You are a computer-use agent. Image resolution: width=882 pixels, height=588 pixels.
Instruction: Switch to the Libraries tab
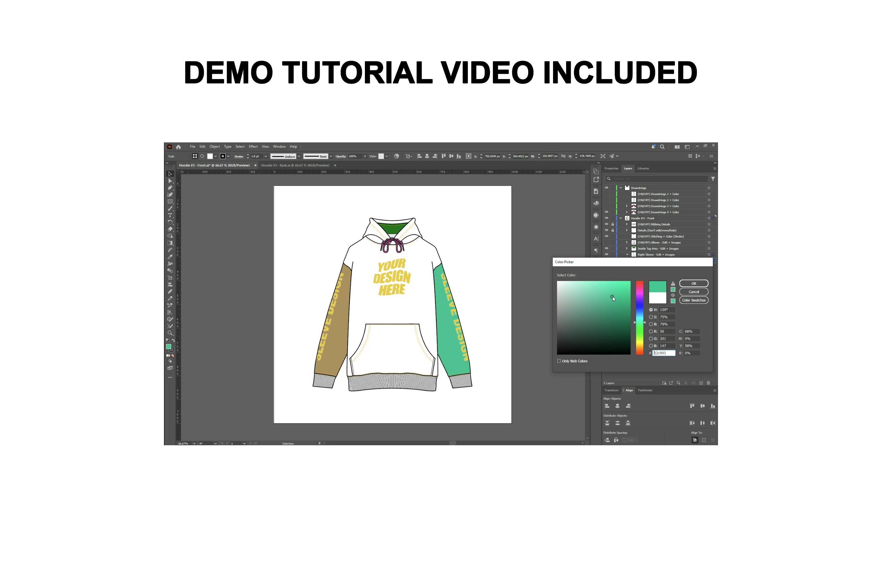coord(643,168)
